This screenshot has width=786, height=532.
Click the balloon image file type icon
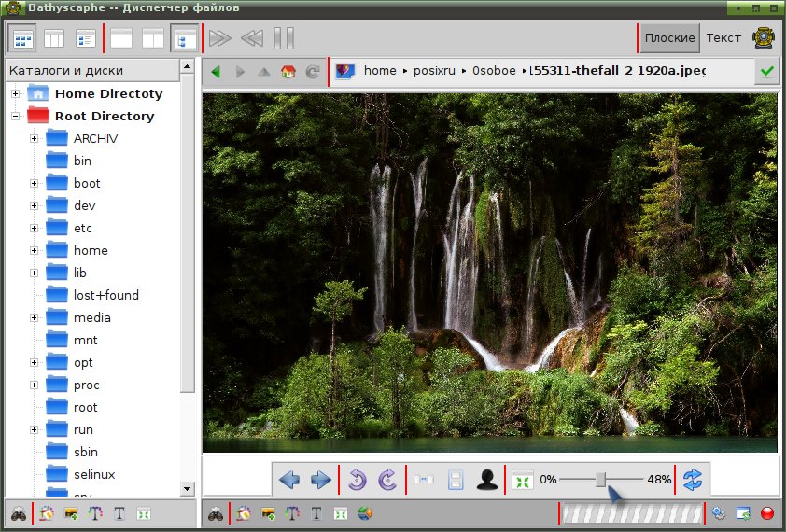coord(345,71)
